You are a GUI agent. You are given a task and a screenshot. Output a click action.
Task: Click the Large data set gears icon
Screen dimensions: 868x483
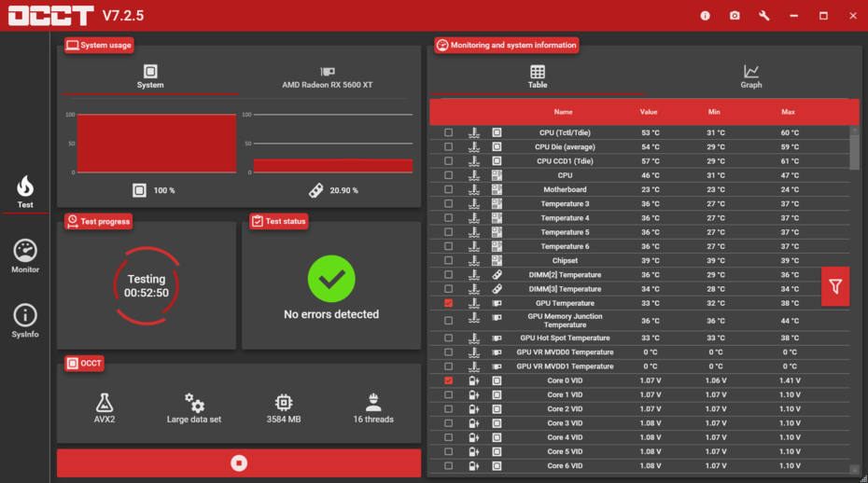[x=194, y=403]
